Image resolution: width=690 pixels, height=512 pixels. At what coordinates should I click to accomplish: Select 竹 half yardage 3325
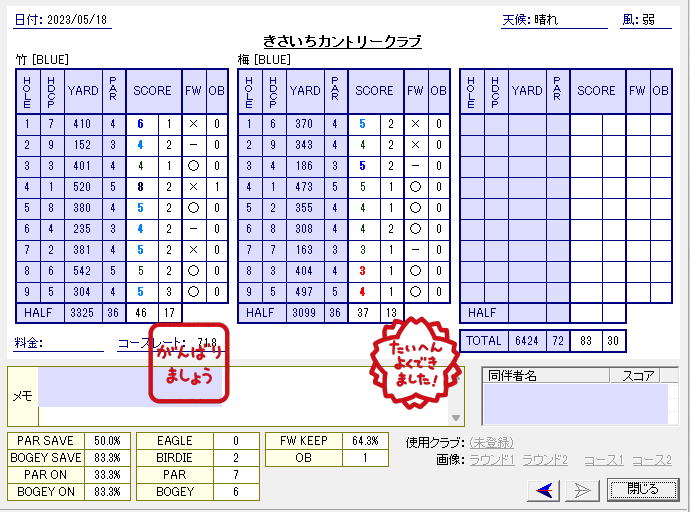pyautogui.click(x=82, y=313)
